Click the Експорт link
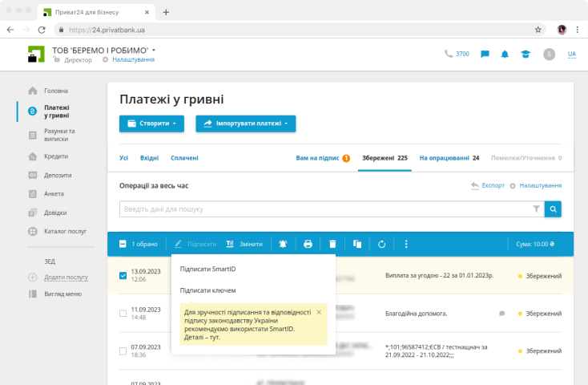The width and height of the screenshot is (588, 385). (488, 185)
